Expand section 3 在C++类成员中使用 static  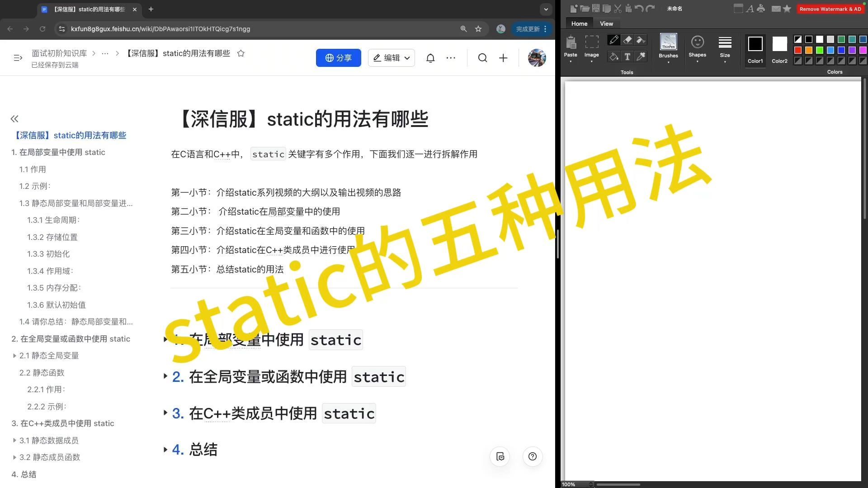click(x=166, y=413)
